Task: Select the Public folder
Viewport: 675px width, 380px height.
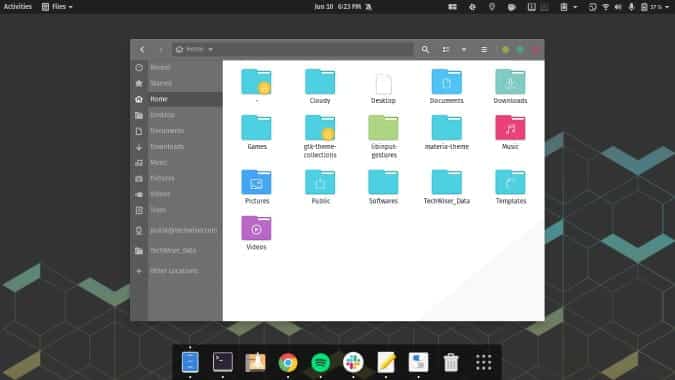Action: point(320,186)
